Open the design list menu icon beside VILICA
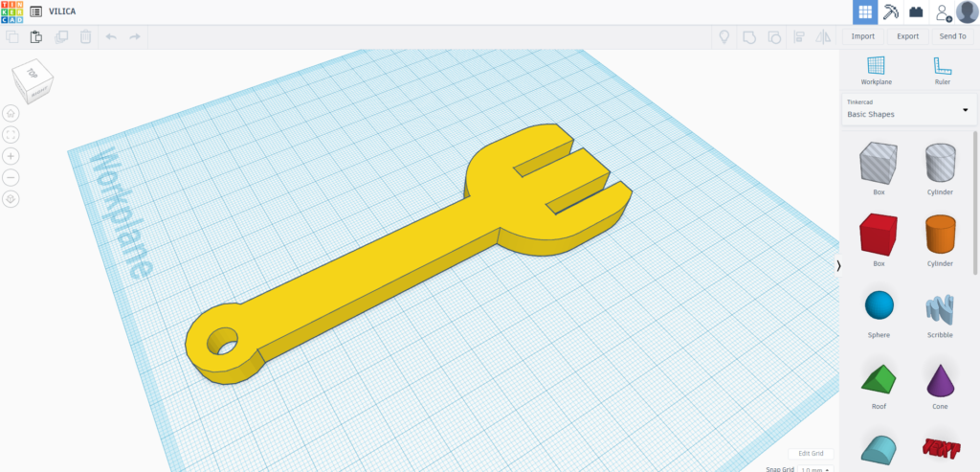The width and height of the screenshot is (980, 472). 35,11
